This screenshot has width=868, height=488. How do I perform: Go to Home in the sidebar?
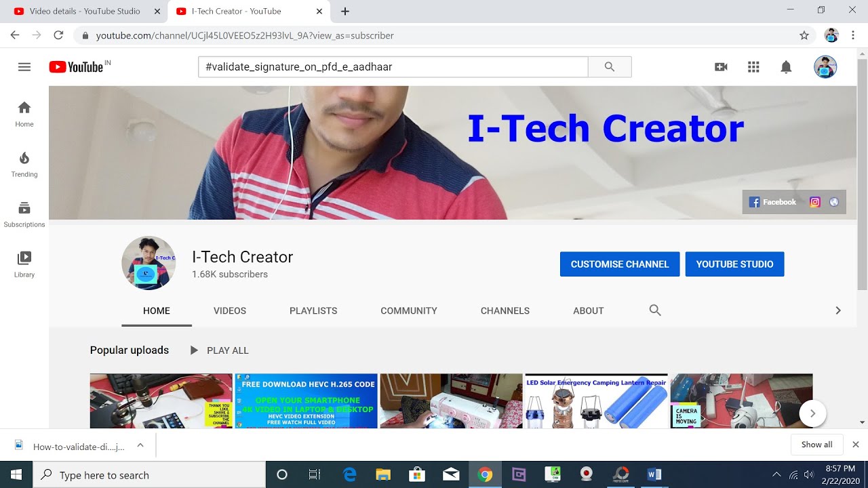coord(24,114)
